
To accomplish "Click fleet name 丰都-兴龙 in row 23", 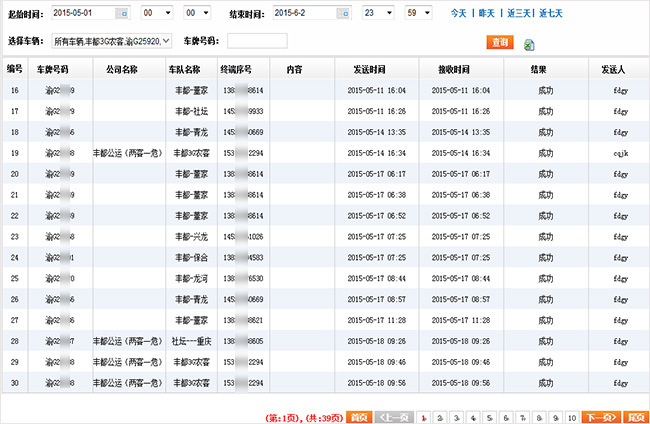I will 191,237.
